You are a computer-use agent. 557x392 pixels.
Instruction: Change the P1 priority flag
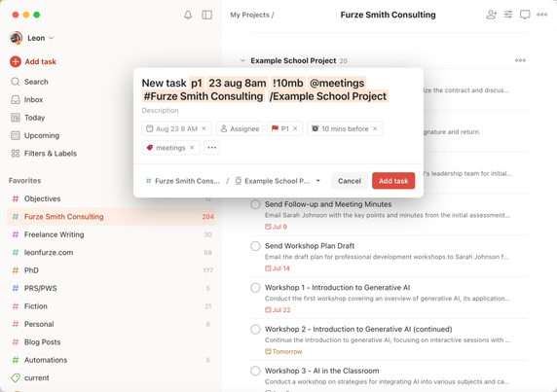click(x=280, y=128)
